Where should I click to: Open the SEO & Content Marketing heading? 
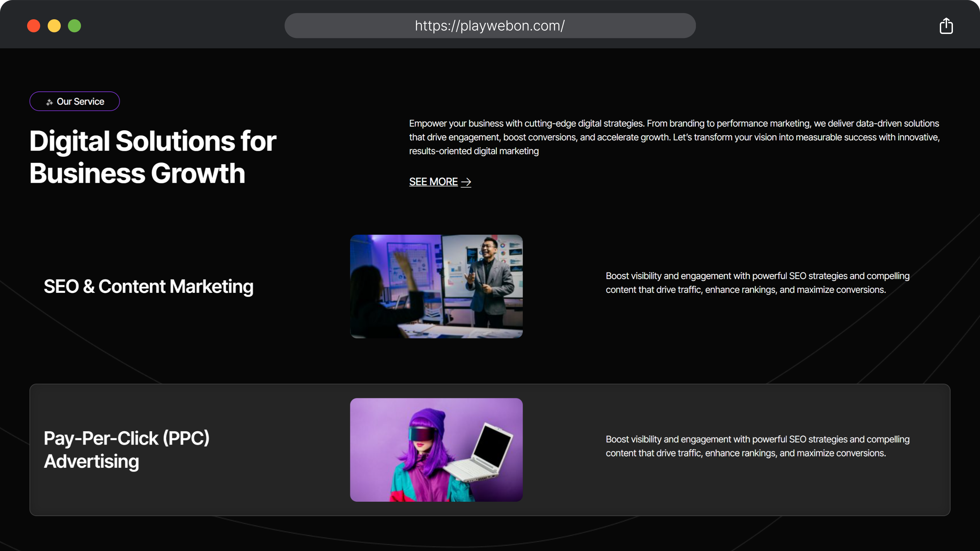tap(148, 286)
